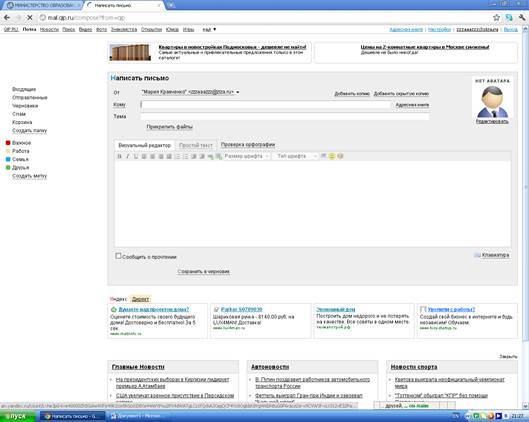
Task: Decrease indent in the message editor
Action: click(194, 156)
